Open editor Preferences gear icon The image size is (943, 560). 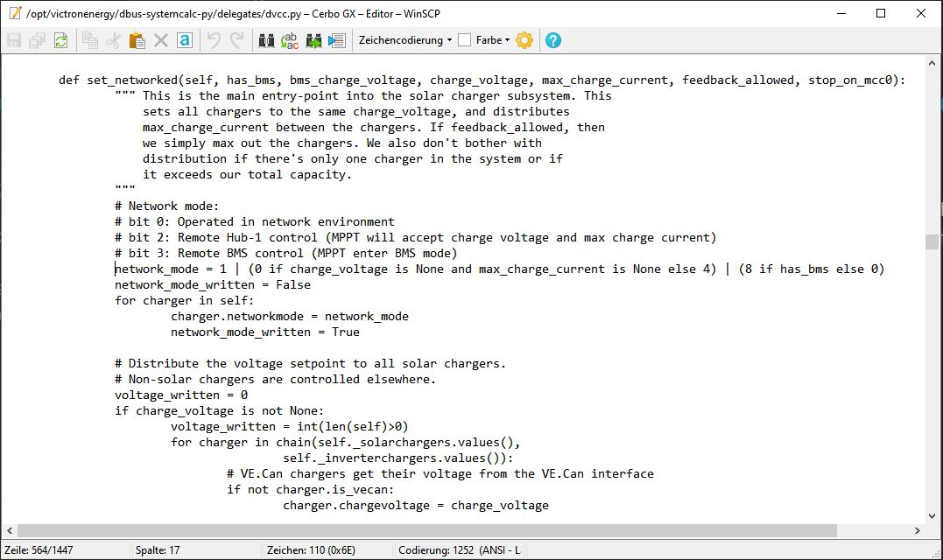coord(524,40)
